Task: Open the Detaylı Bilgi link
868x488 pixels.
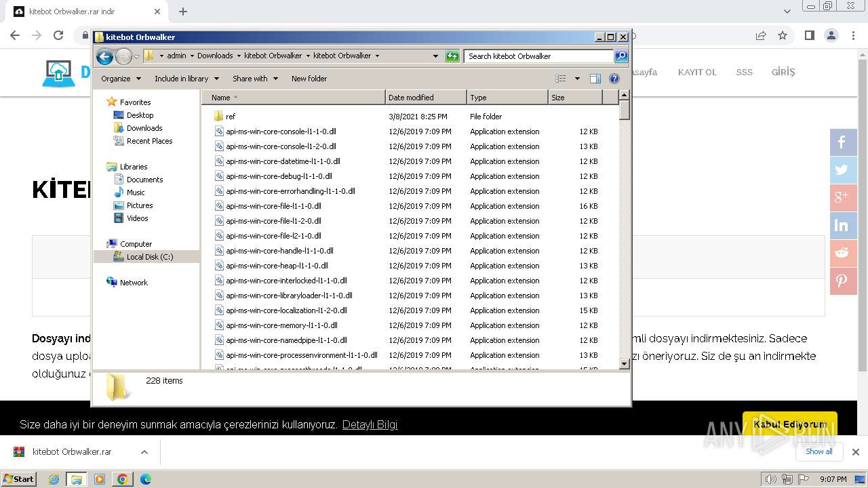Action: pyautogui.click(x=370, y=425)
